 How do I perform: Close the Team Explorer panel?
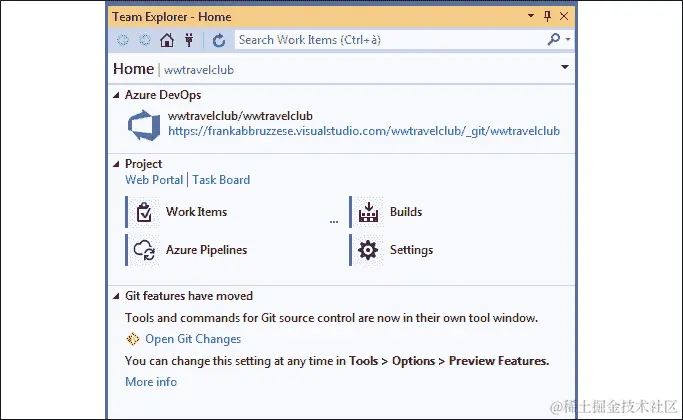564,16
